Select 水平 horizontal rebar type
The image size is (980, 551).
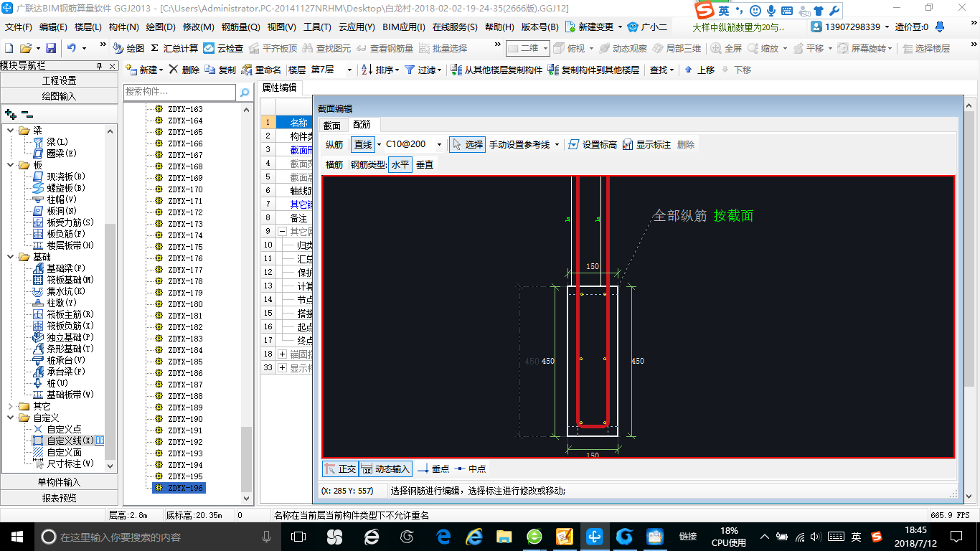pyautogui.click(x=400, y=164)
